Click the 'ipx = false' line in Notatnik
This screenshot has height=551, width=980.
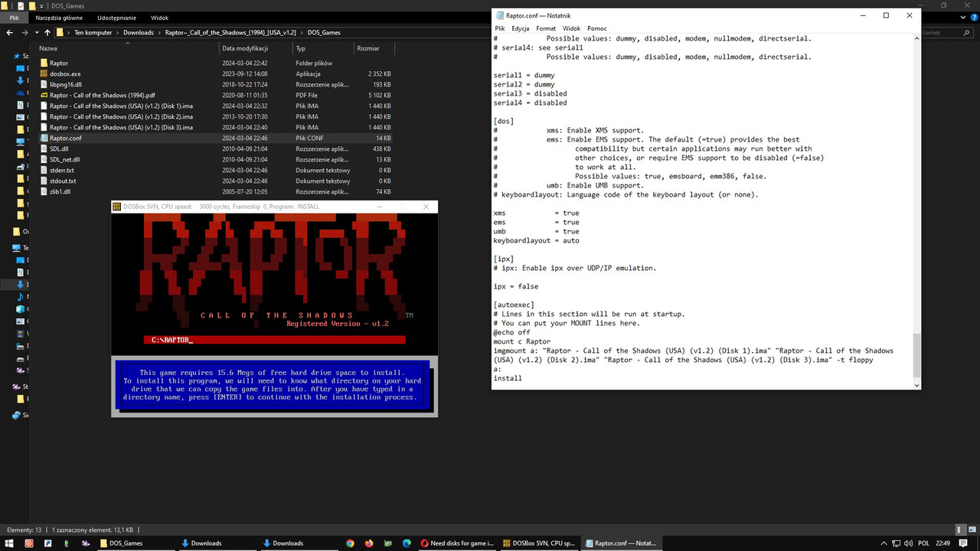[x=516, y=286]
